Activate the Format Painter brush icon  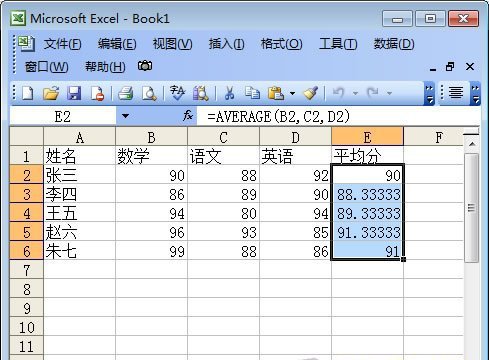click(310, 93)
